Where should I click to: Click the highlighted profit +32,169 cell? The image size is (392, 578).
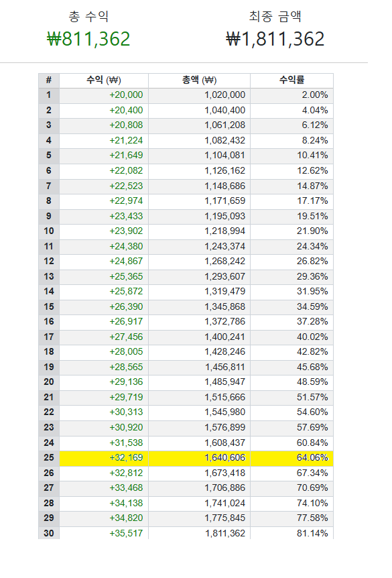[x=104, y=458]
